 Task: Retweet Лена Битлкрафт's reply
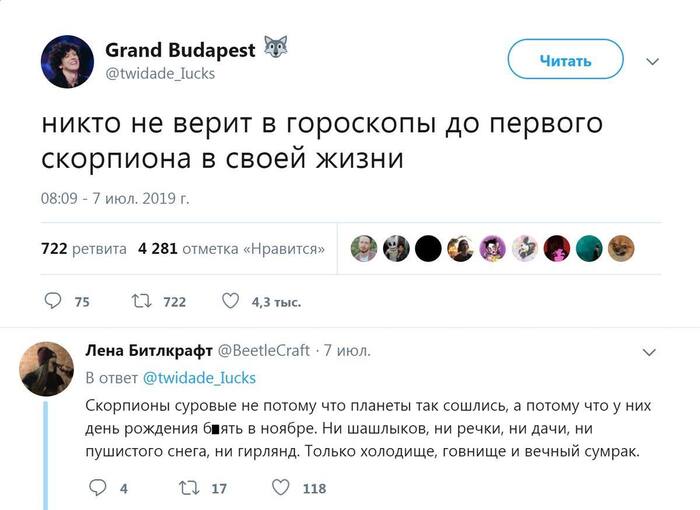(186, 487)
